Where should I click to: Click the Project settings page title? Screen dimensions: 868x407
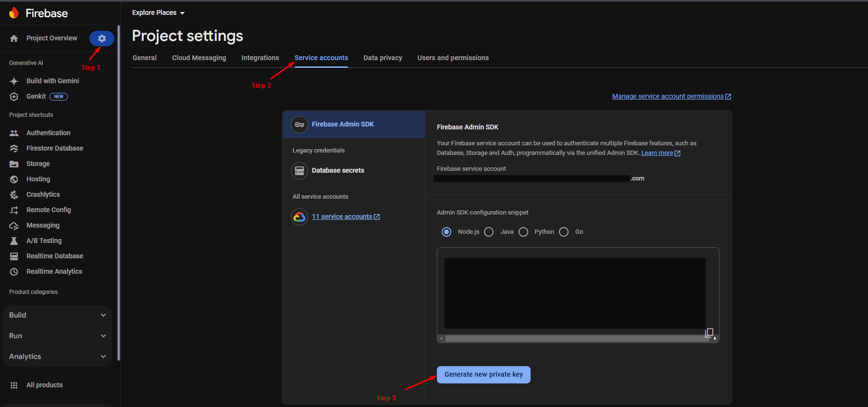pos(187,36)
